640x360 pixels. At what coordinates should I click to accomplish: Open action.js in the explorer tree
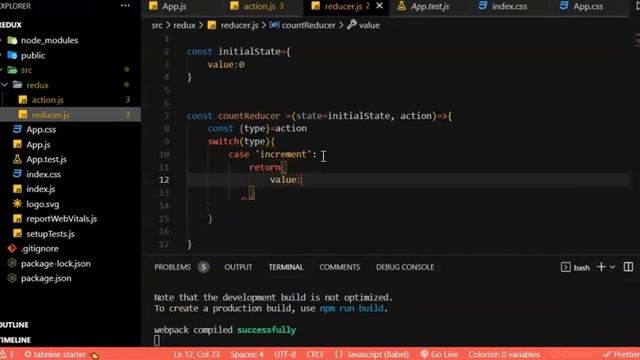pyautogui.click(x=48, y=100)
